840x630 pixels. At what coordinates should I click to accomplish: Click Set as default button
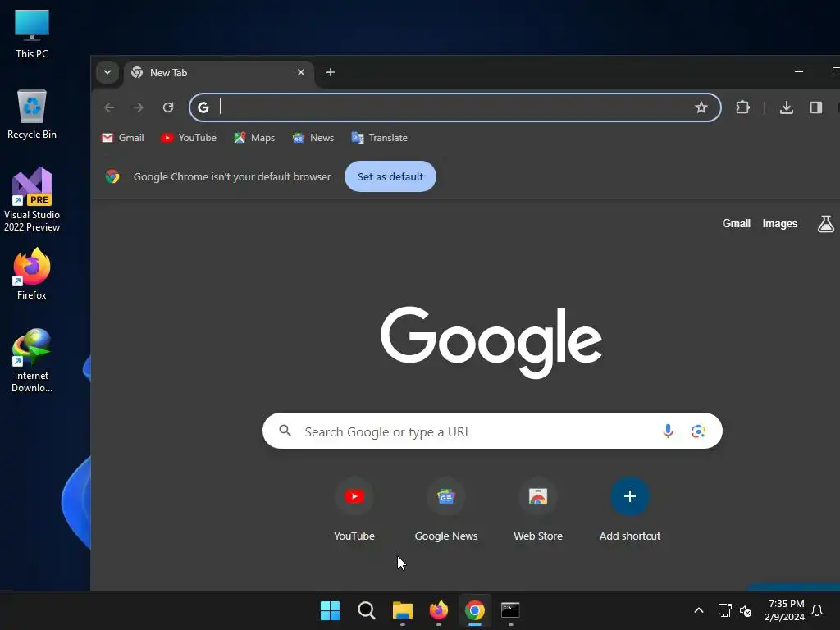[x=390, y=176]
